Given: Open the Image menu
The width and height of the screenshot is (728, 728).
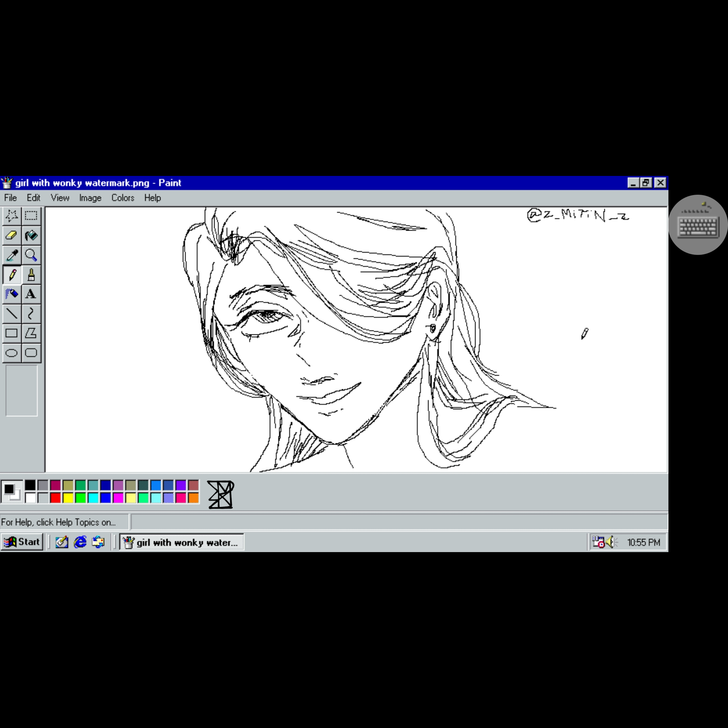Looking at the screenshot, I should (91, 198).
